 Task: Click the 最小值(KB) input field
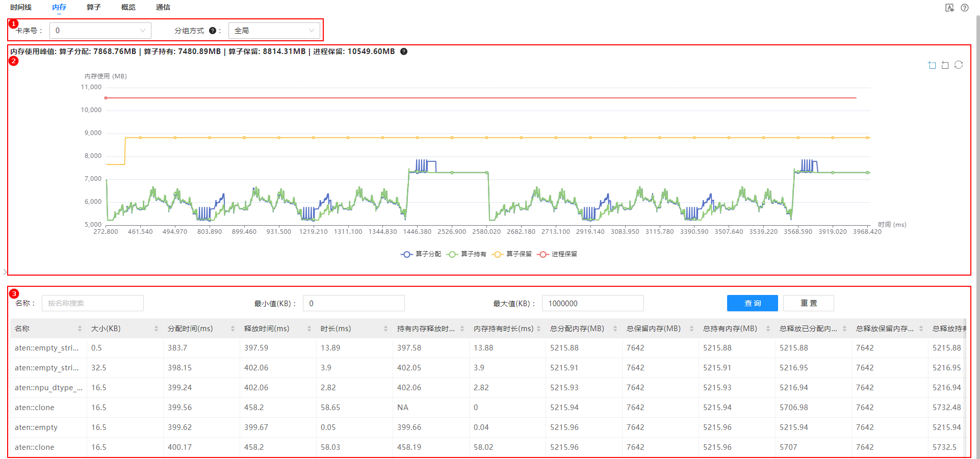tap(354, 303)
